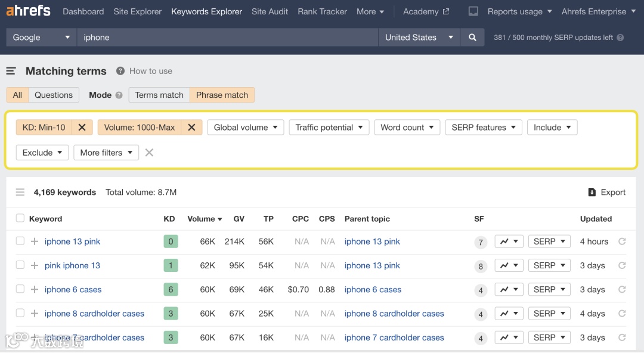This screenshot has width=644, height=353.
Task: Expand the United States country dropdown
Action: point(419,38)
